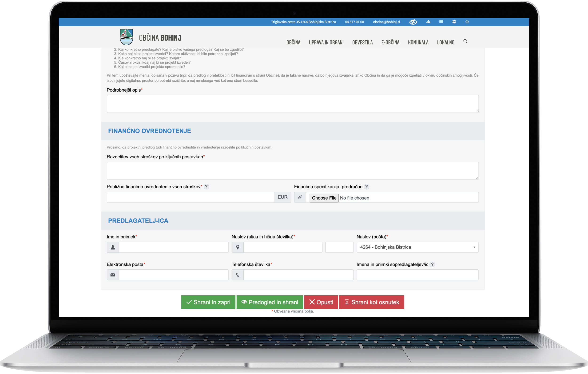Open the E-OBČINA menu

click(x=390, y=43)
